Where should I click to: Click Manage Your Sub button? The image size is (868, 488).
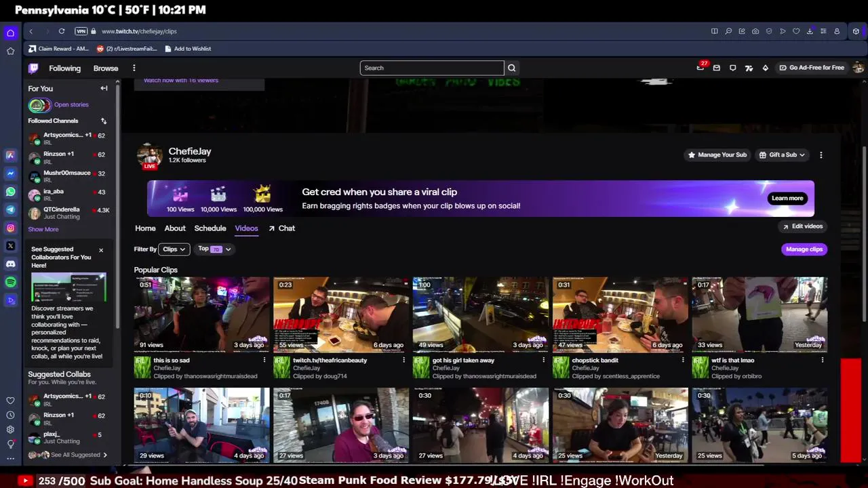tap(717, 155)
